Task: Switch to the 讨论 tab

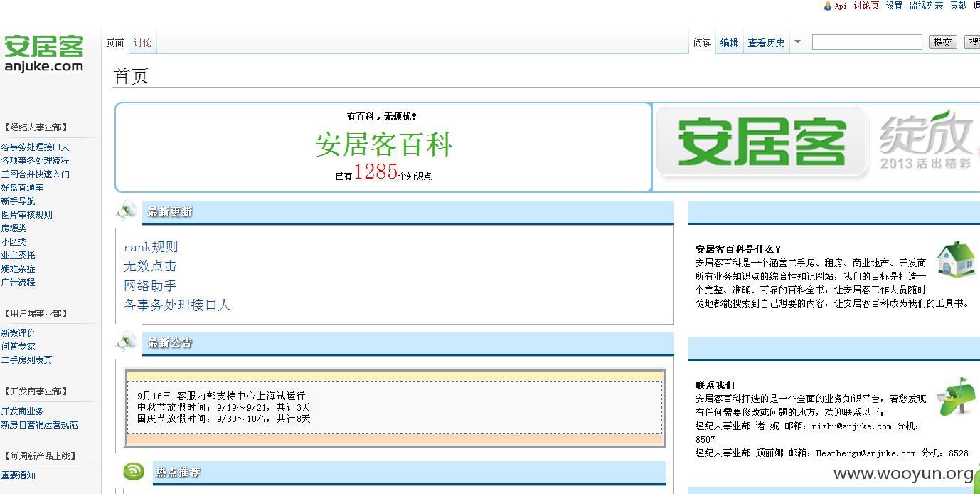Action: tap(142, 43)
